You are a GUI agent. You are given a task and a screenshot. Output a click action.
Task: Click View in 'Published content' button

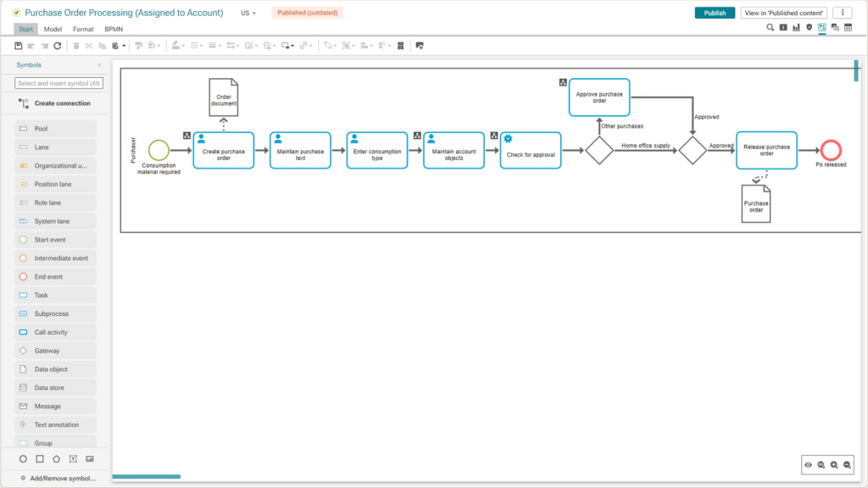click(x=783, y=13)
